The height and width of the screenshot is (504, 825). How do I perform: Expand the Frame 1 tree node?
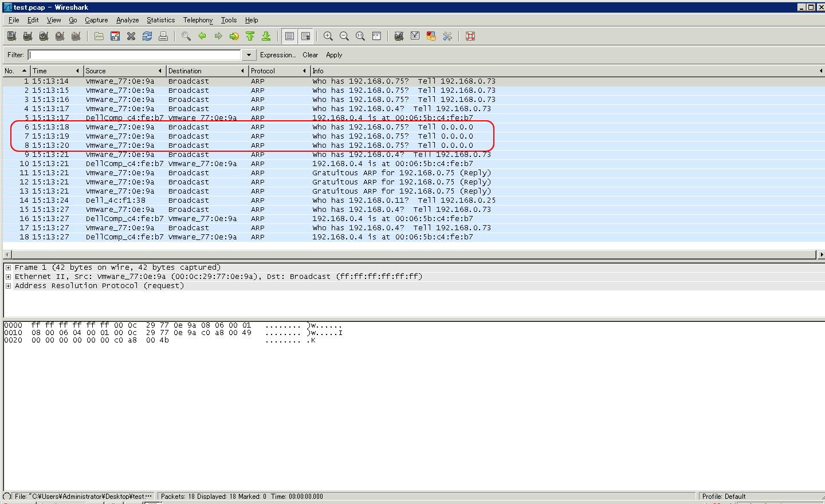[8, 267]
